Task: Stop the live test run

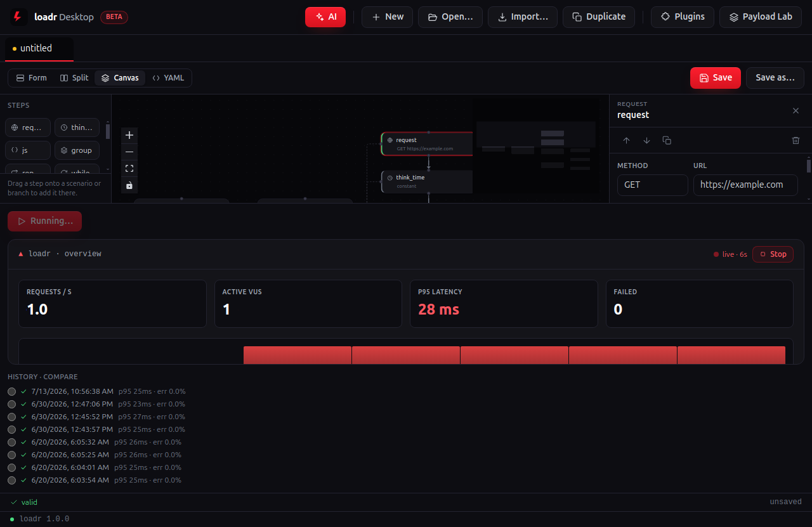Action: pyautogui.click(x=773, y=254)
